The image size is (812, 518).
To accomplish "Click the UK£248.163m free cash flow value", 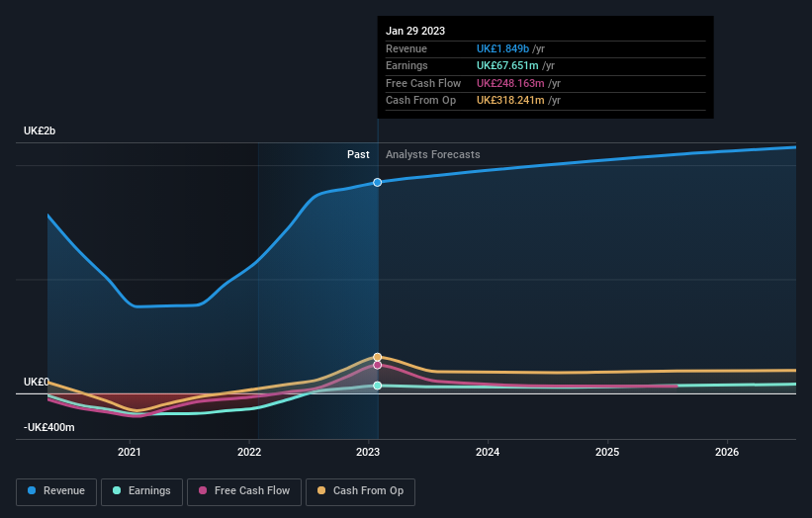I will coord(510,83).
